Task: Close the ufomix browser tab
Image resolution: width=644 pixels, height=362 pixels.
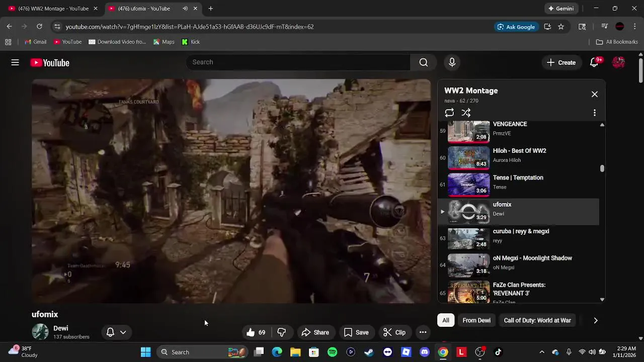Action: 195,9
